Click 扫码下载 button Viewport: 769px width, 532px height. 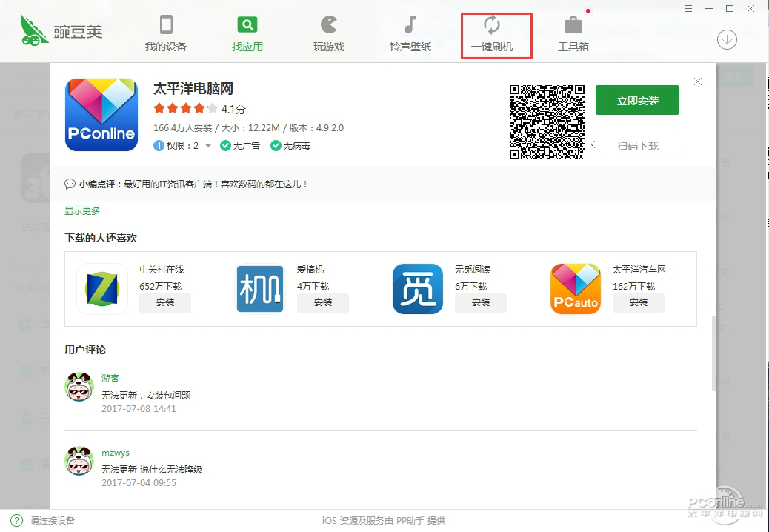tap(637, 145)
